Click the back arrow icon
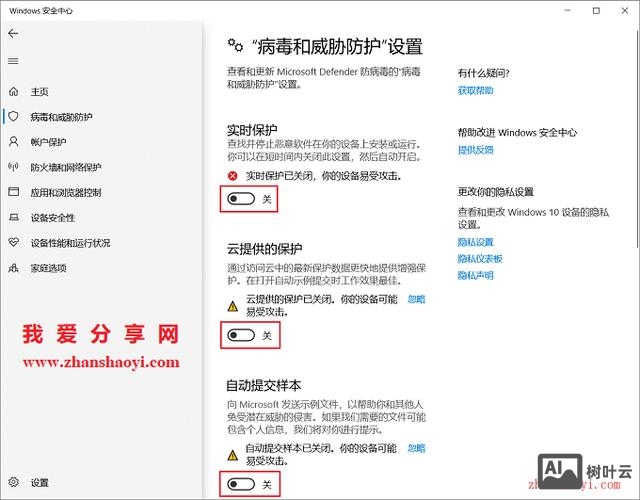The height and width of the screenshot is (500, 640). pyautogui.click(x=13, y=33)
